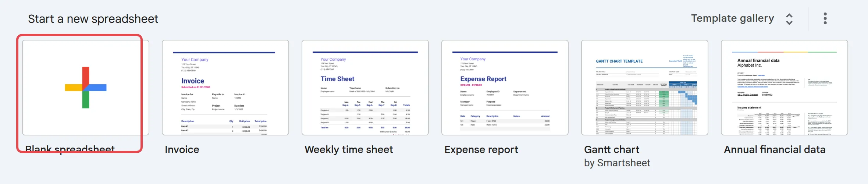Click the Invoice label text
This screenshot has height=184, width=868.
click(x=182, y=149)
